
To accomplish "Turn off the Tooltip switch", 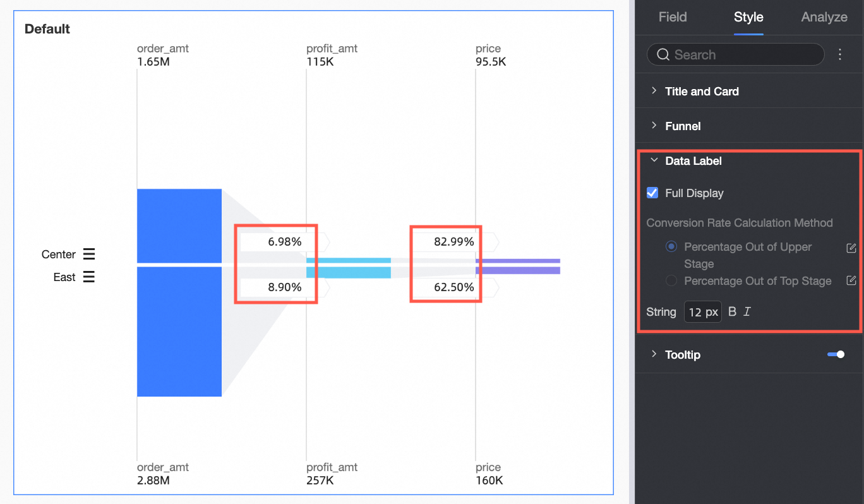I will (x=836, y=355).
